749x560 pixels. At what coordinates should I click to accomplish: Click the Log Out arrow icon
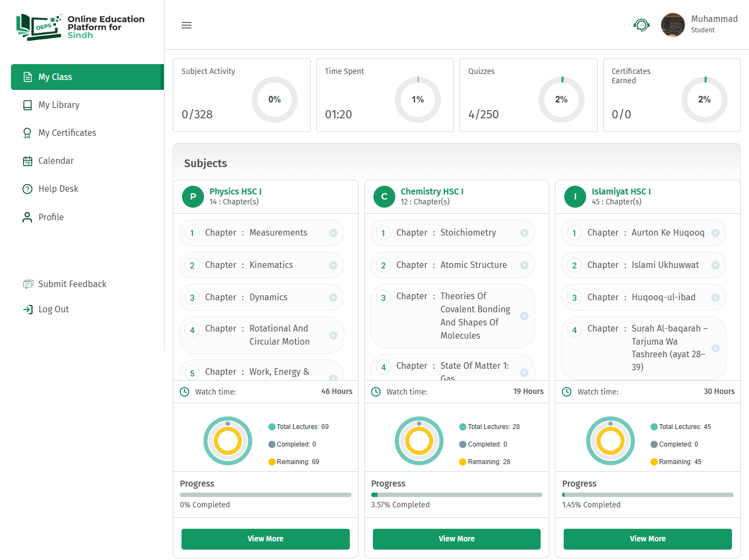pyautogui.click(x=28, y=310)
